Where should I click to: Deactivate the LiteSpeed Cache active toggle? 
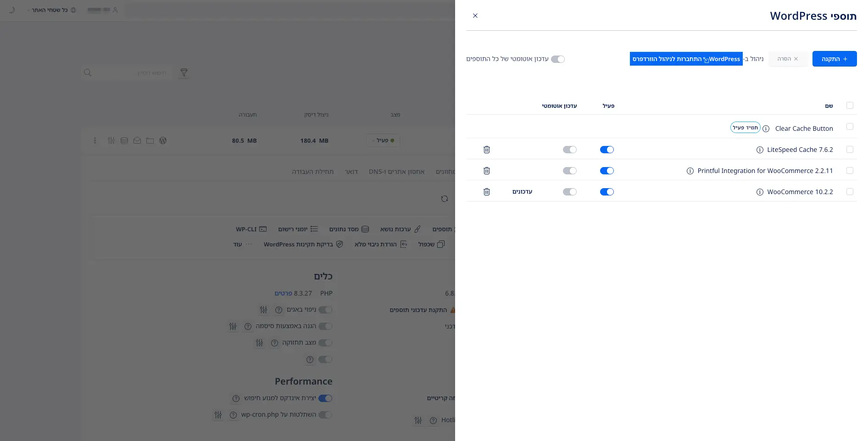click(x=606, y=150)
